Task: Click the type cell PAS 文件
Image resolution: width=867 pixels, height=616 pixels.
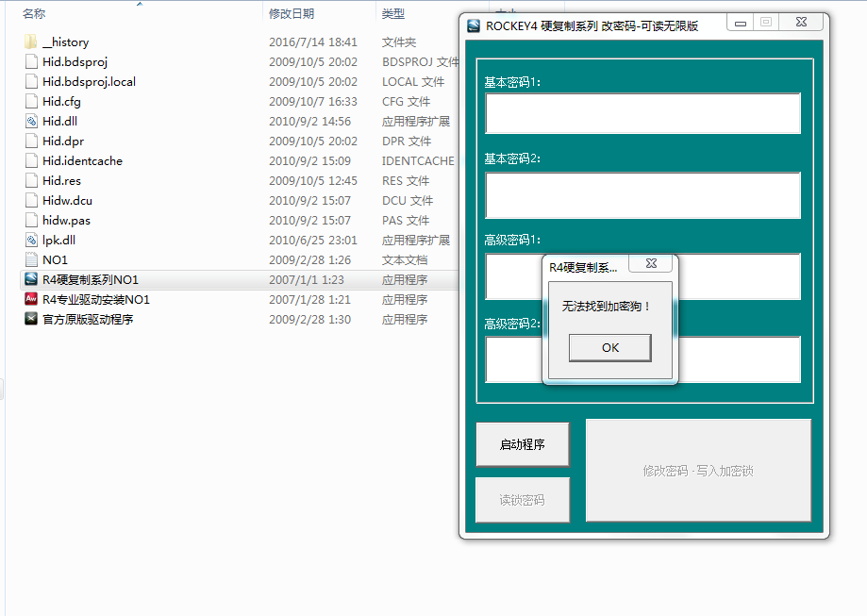Action: click(x=406, y=220)
